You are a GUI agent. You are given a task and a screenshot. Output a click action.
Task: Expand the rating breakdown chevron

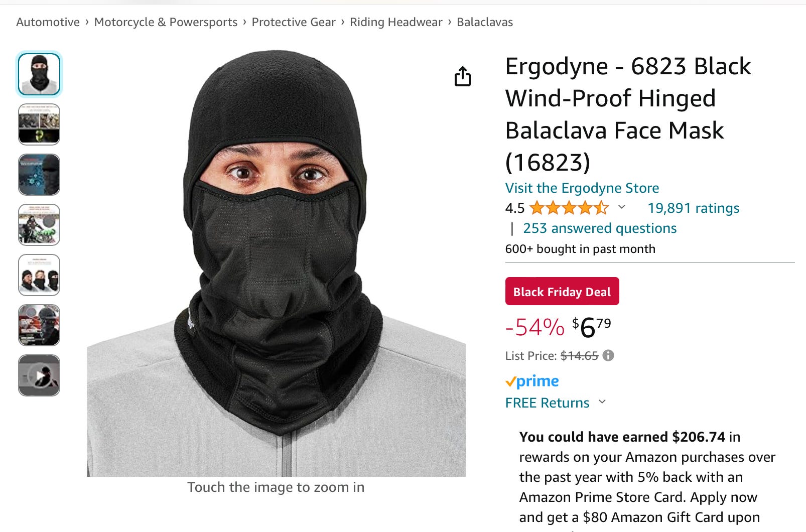click(621, 207)
